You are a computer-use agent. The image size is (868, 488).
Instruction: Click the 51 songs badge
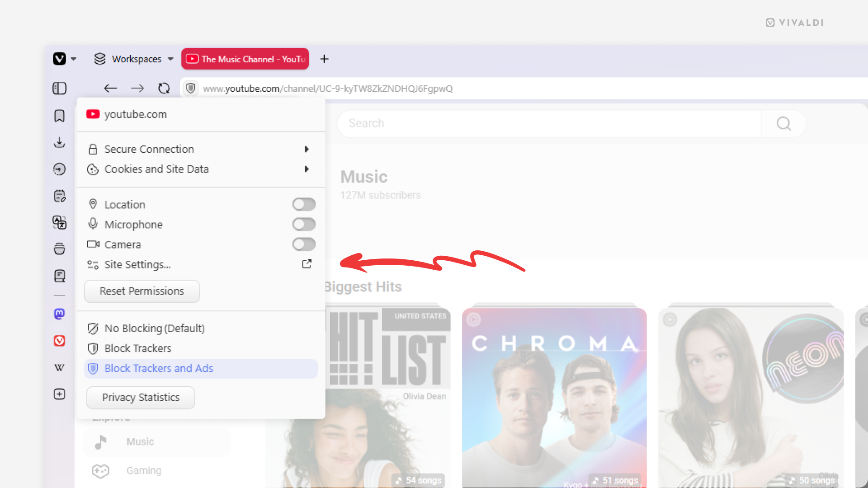tap(615, 480)
